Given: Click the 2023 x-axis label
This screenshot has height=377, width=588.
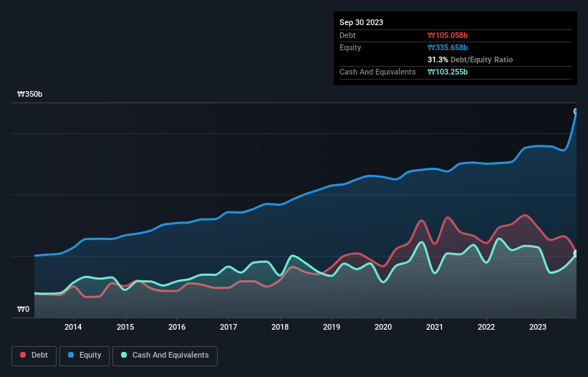Looking at the screenshot, I should pos(538,327).
